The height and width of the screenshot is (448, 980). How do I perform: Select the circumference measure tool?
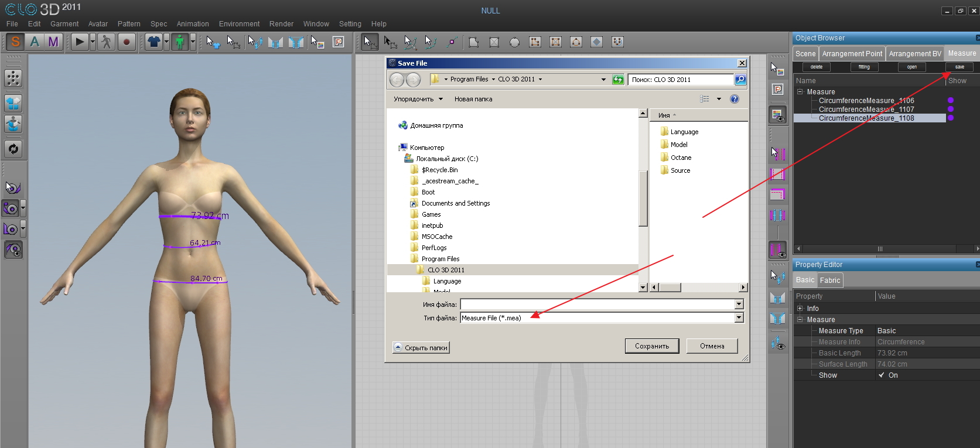point(11,208)
